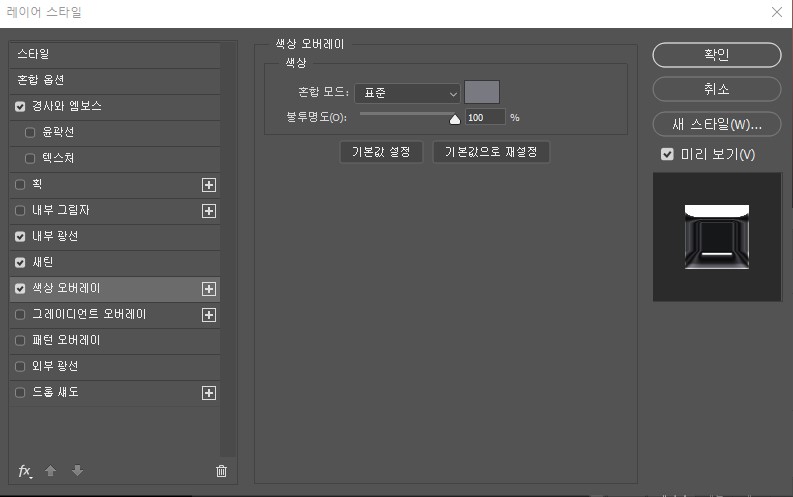Add another 드롭 섀도 with plus icon

[x=209, y=393]
